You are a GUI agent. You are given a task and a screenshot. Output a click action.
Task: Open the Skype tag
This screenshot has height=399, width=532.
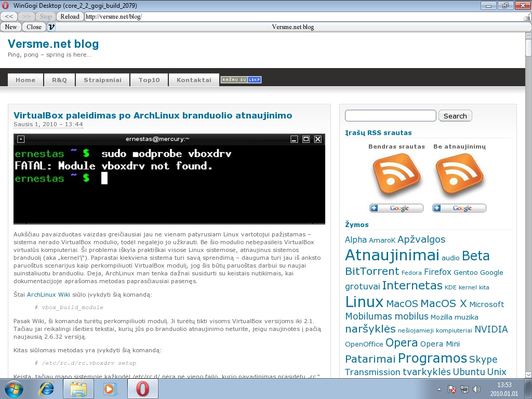tap(483, 359)
